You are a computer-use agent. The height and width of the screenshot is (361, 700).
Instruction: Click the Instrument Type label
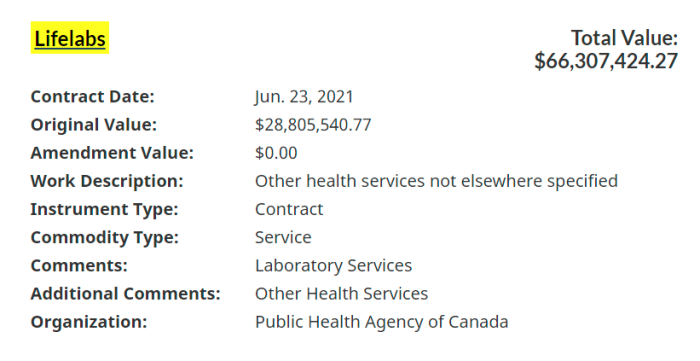pos(104,209)
